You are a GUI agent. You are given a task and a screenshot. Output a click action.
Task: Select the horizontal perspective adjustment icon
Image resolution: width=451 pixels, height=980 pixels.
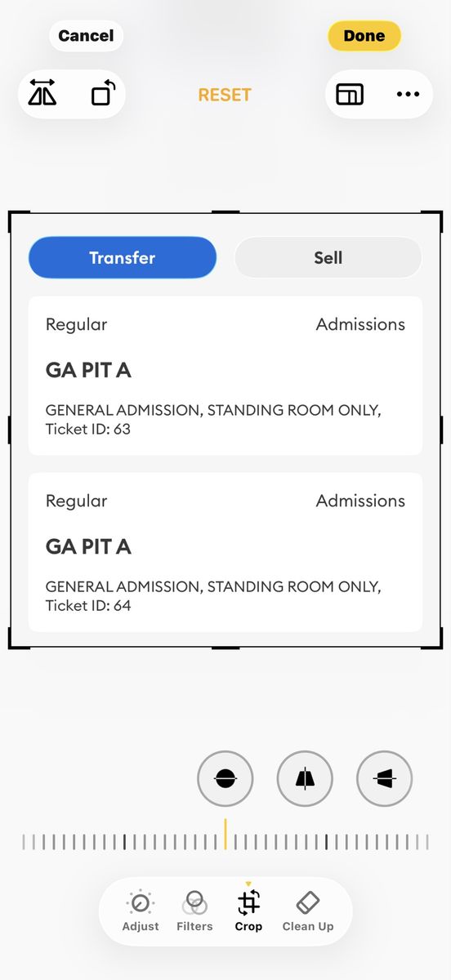(385, 779)
